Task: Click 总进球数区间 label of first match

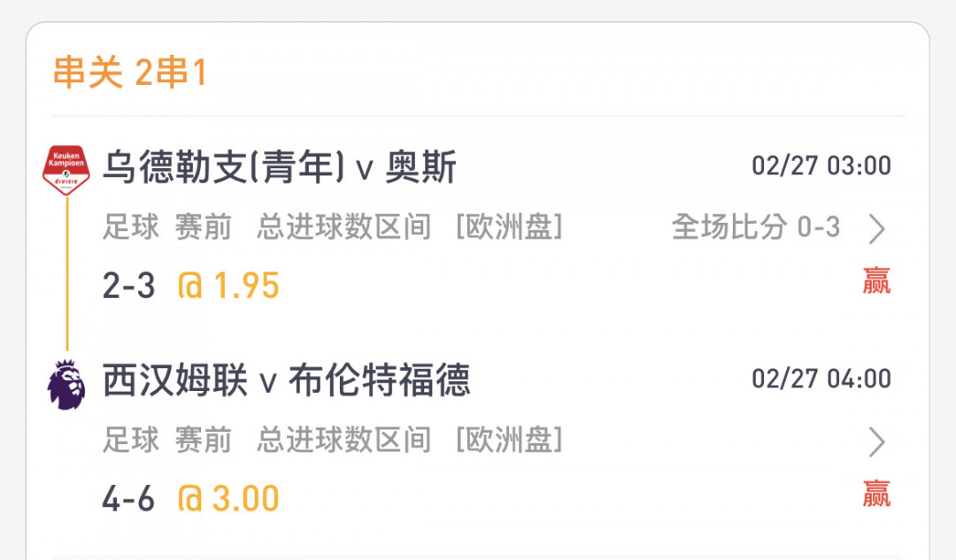Action: coord(343,227)
